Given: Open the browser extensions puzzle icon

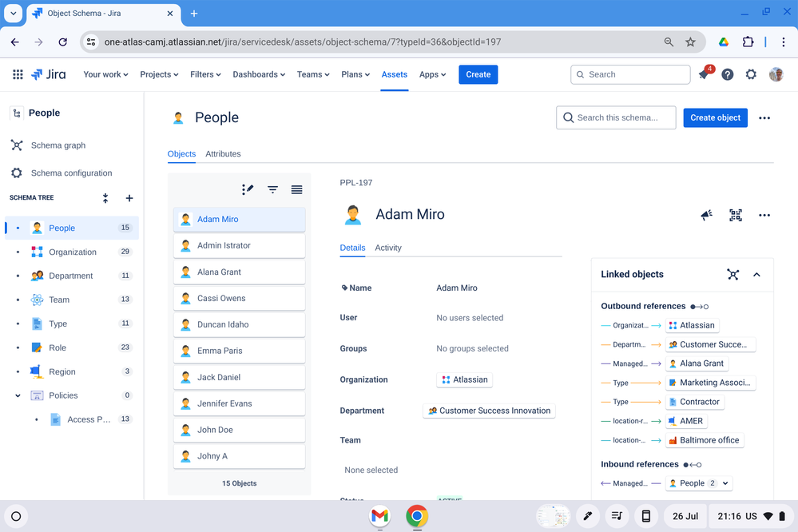Looking at the screenshot, I should coord(748,42).
